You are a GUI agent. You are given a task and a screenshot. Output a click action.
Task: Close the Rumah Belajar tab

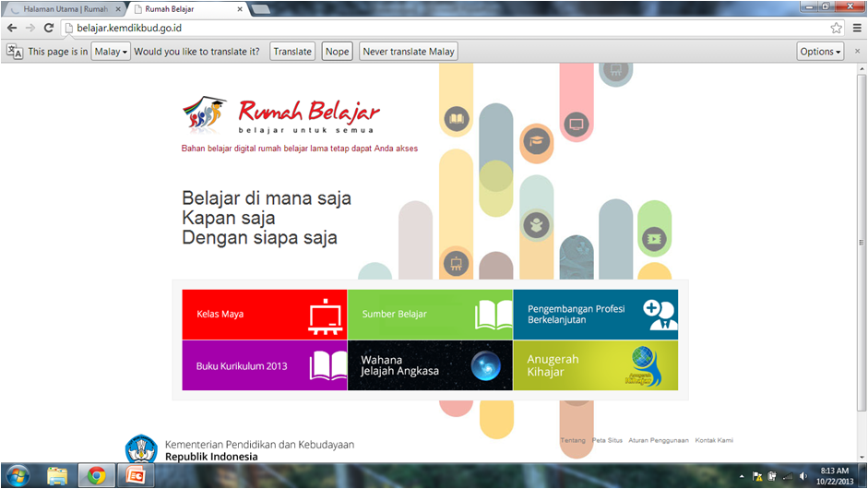point(240,9)
